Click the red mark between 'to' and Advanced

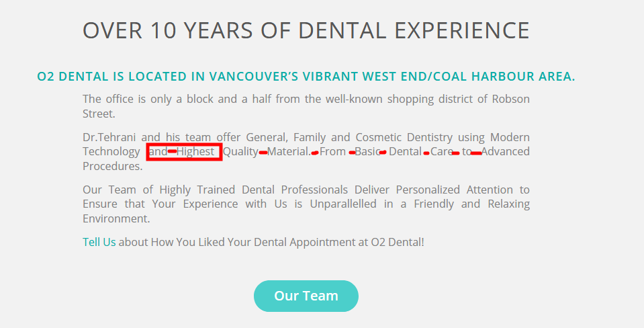476,153
